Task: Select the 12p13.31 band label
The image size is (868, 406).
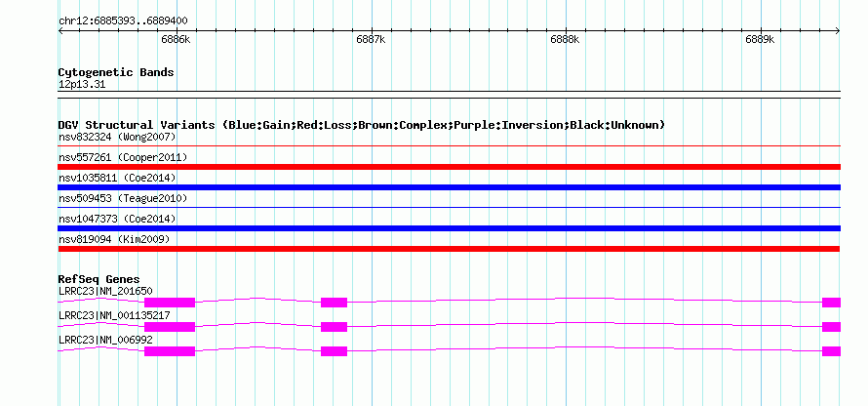Action: click(82, 85)
